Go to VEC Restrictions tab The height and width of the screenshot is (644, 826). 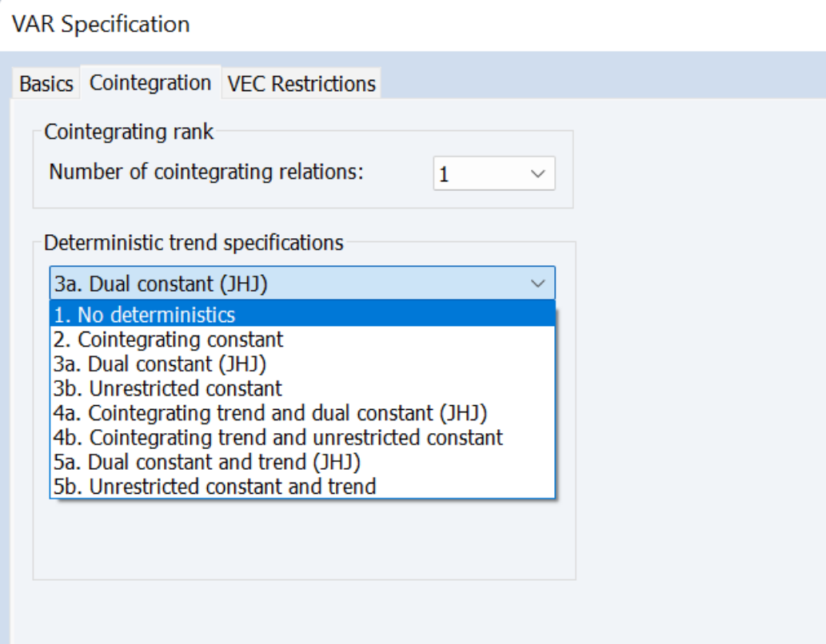(x=301, y=84)
